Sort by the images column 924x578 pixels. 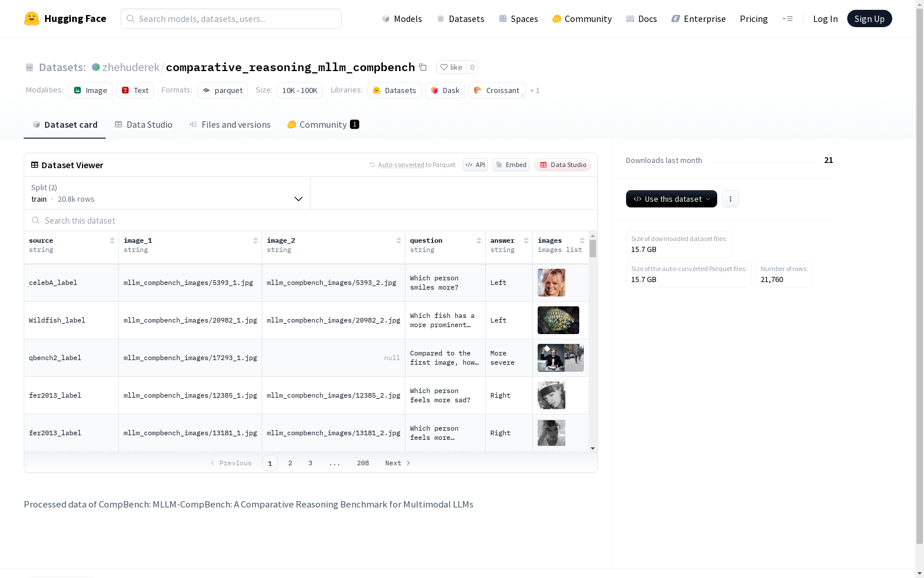pos(582,240)
